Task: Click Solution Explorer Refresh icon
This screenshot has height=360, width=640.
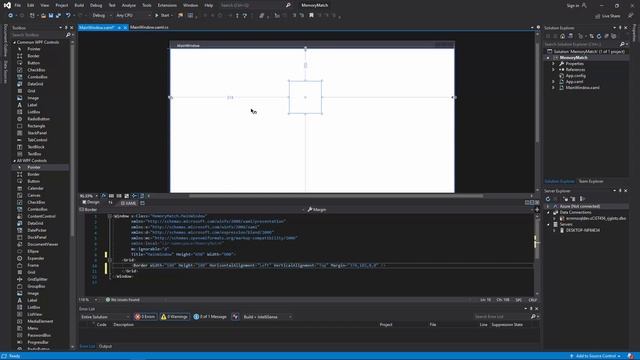Action: coord(599,36)
